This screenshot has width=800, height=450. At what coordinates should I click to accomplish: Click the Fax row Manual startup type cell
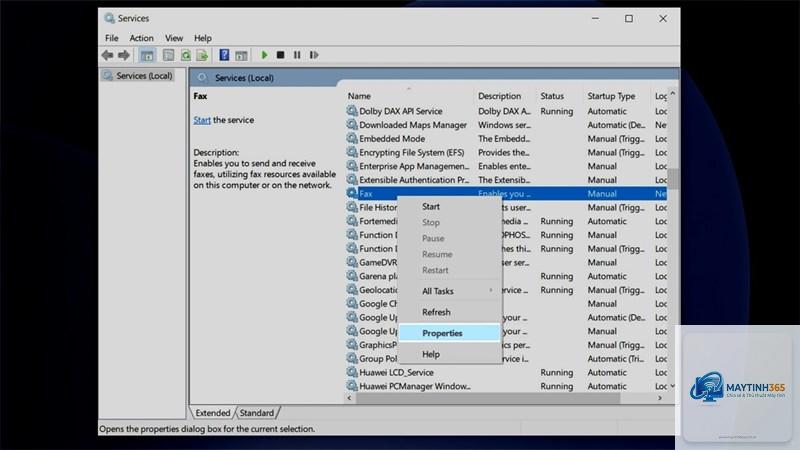coord(602,194)
